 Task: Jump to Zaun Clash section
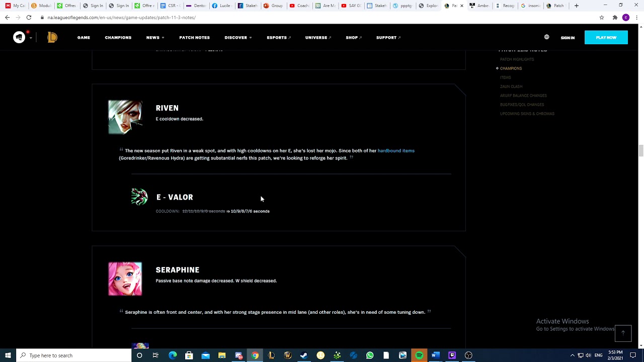pyautogui.click(x=511, y=86)
